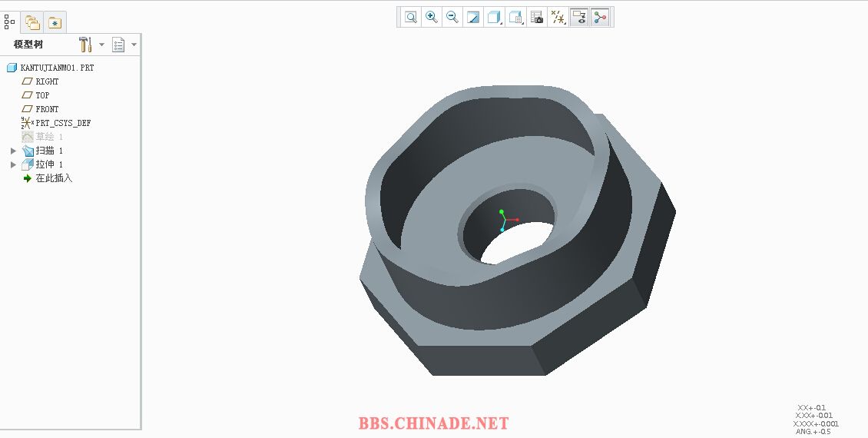The height and width of the screenshot is (438, 868).
Task: Click the 模型树 panel title
Action: point(28,45)
